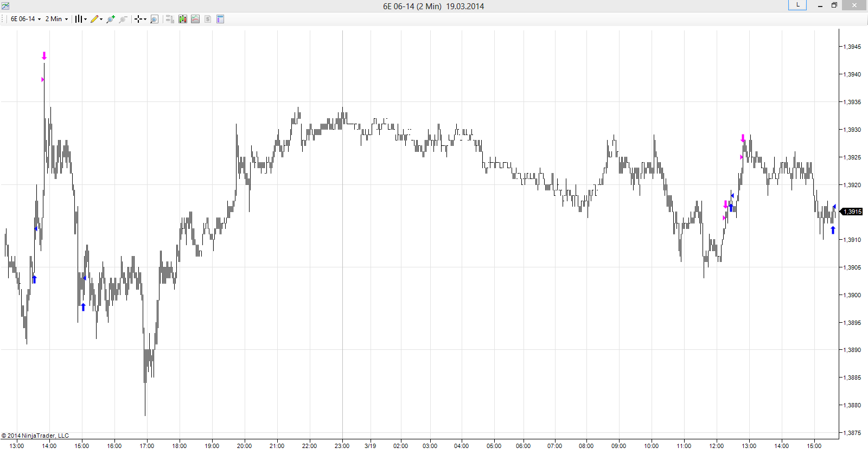Select the pencil drawing tools icon
This screenshot has width=868, height=454.
pos(94,19)
